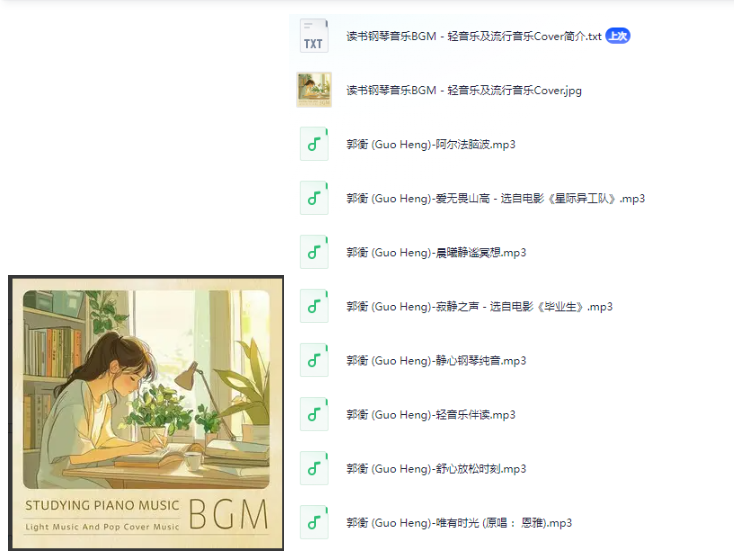Select file 郭衡 舒心放松时刻.mp3
734x559 pixels.
pos(436,469)
